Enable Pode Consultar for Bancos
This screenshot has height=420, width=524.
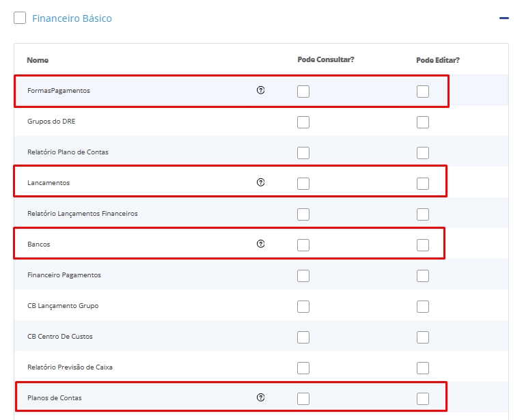[x=303, y=245]
